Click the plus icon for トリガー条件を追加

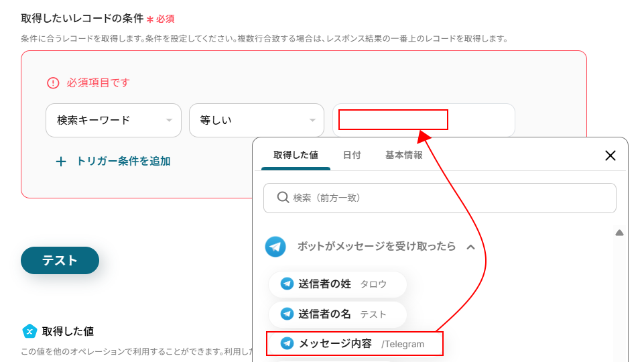(61, 162)
